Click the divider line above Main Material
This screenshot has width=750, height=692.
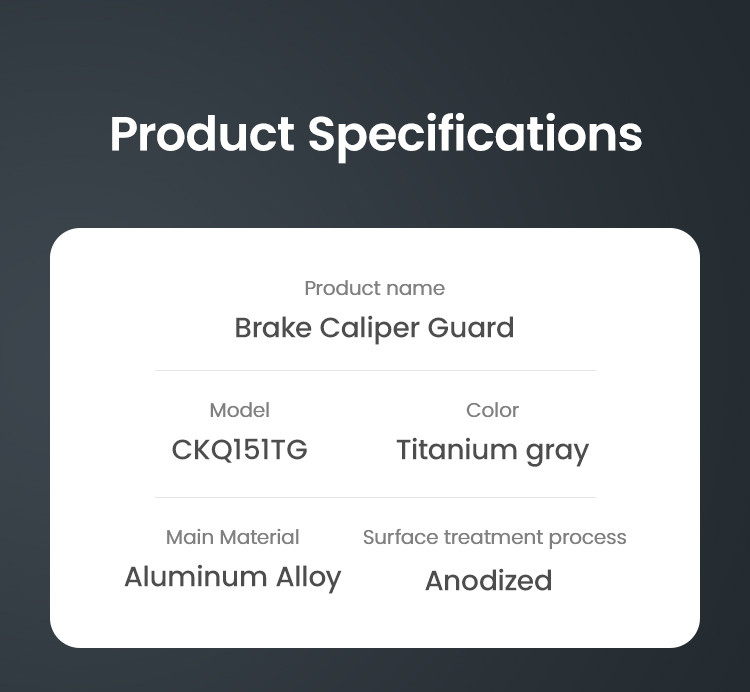click(x=375, y=497)
